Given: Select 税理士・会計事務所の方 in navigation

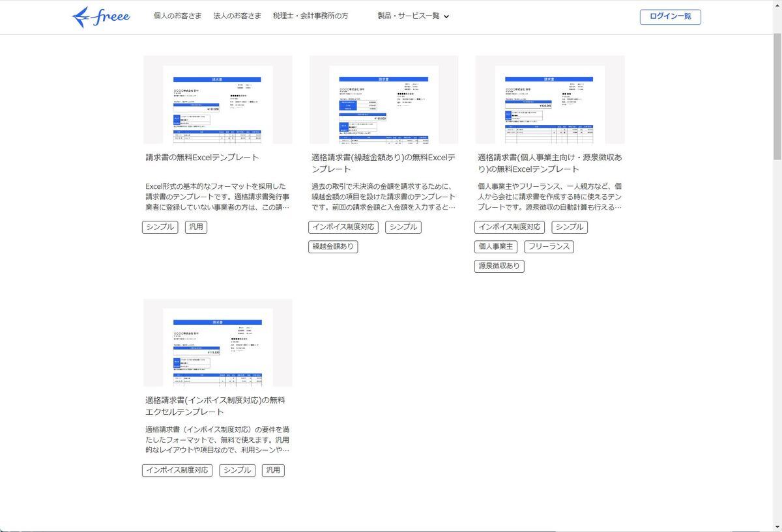Looking at the screenshot, I should [x=310, y=16].
